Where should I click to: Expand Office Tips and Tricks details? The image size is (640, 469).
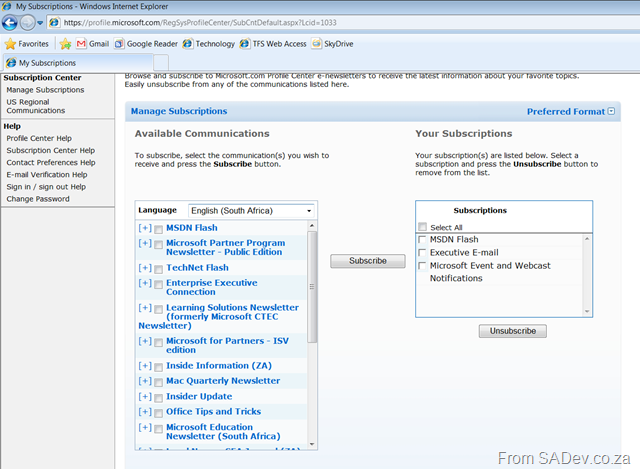[x=145, y=411]
